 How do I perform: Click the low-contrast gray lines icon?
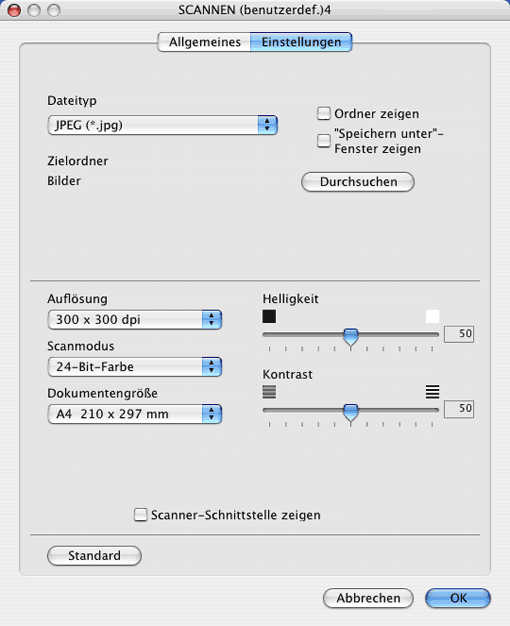[269, 392]
